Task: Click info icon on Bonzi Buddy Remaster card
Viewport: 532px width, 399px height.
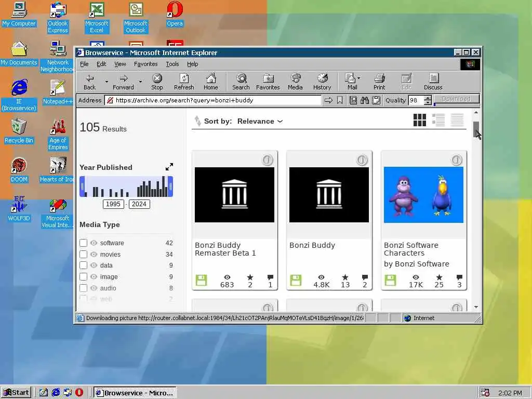Action: click(x=268, y=160)
